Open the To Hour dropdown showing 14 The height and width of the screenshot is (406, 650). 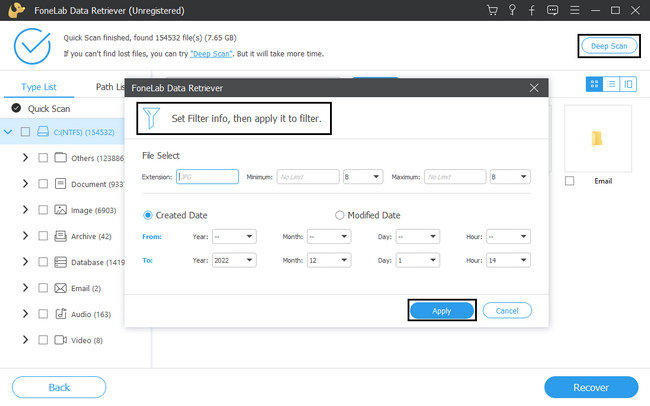click(x=508, y=260)
